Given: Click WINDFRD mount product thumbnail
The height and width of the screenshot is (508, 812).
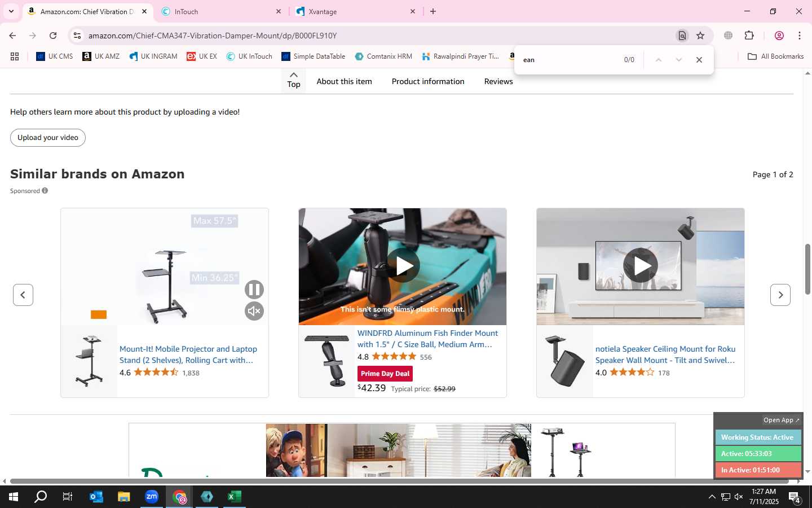Looking at the screenshot, I should click(x=327, y=361).
